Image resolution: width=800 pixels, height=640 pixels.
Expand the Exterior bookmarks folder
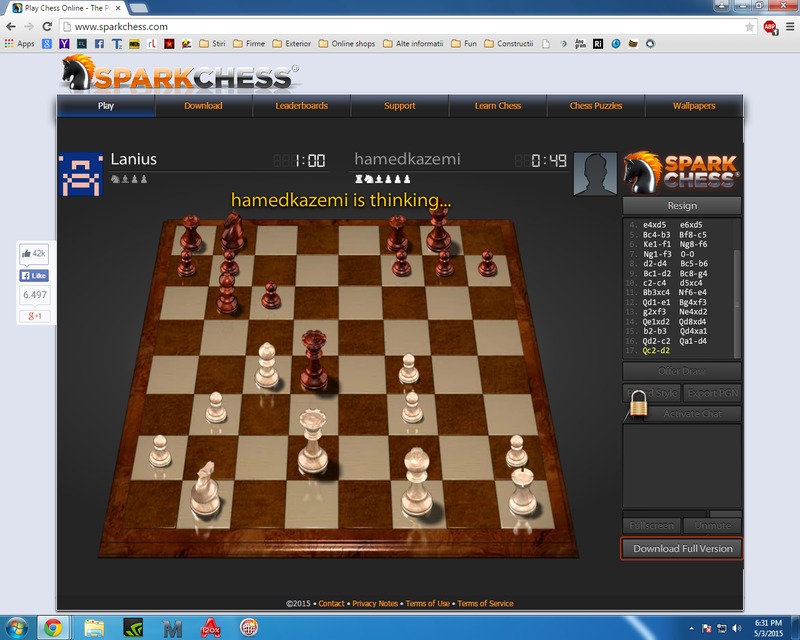(x=291, y=44)
